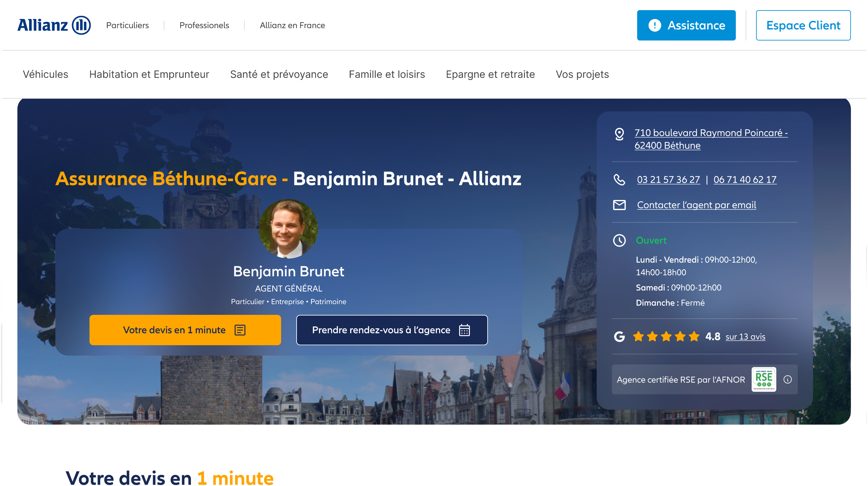Switch to the Professionels section
This screenshot has height=486, width=868.
204,25
